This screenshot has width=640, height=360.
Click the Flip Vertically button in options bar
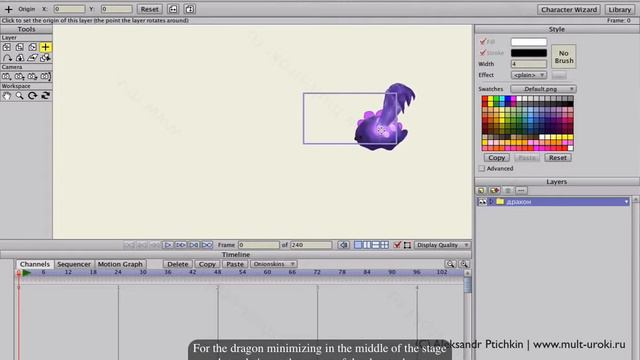click(189, 9)
